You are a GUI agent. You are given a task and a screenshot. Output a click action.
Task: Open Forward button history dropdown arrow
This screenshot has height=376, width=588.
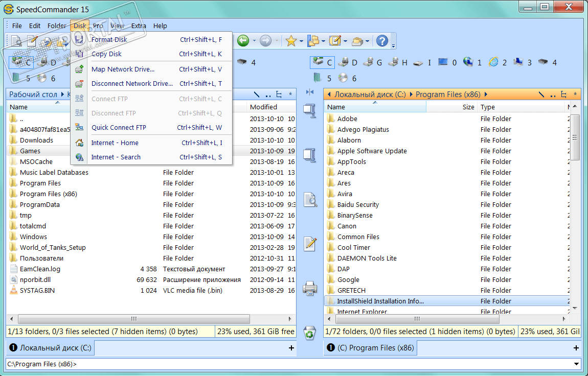(277, 41)
